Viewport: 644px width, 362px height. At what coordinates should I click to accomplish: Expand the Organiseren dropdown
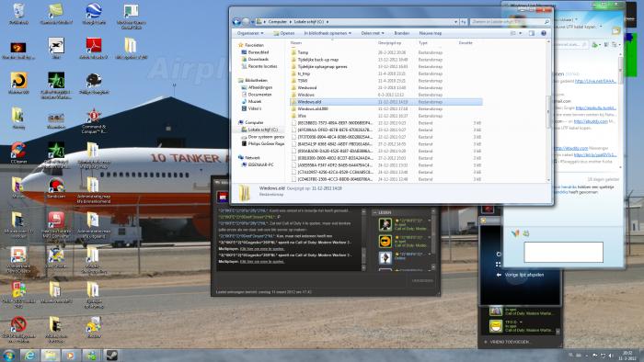tap(250, 33)
